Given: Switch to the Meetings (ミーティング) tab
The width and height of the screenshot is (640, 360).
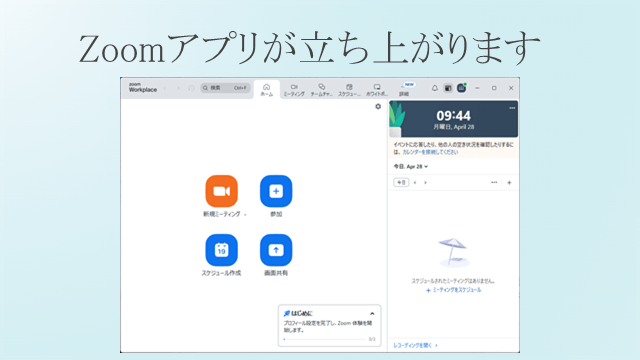Looking at the screenshot, I should (x=294, y=90).
